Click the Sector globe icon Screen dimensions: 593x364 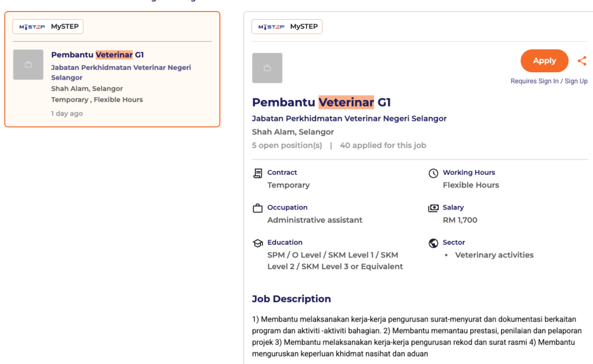[x=433, y=243]
